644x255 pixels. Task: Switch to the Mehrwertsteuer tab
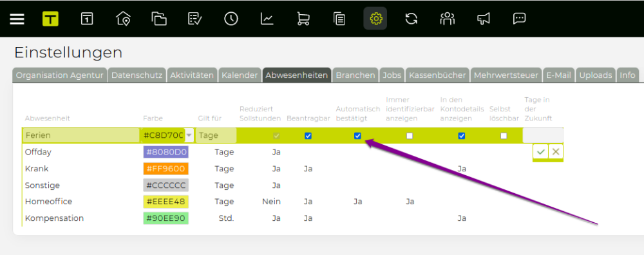point(506,75)
